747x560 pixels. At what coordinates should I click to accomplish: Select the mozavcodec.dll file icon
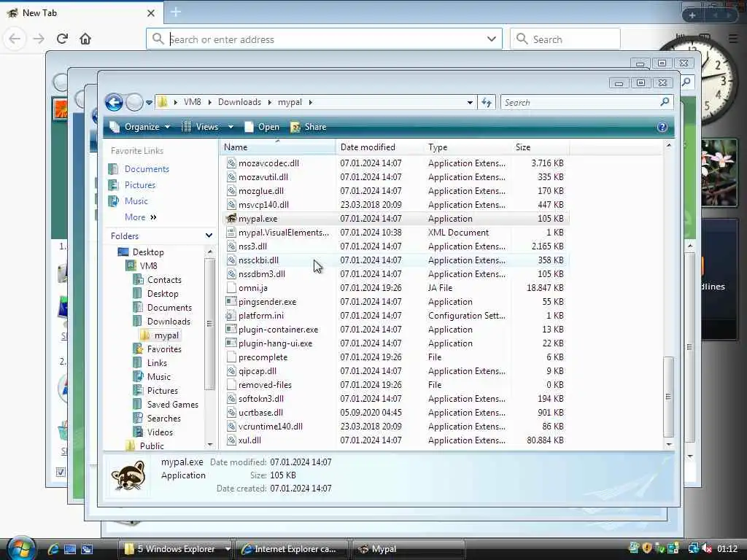231,163
